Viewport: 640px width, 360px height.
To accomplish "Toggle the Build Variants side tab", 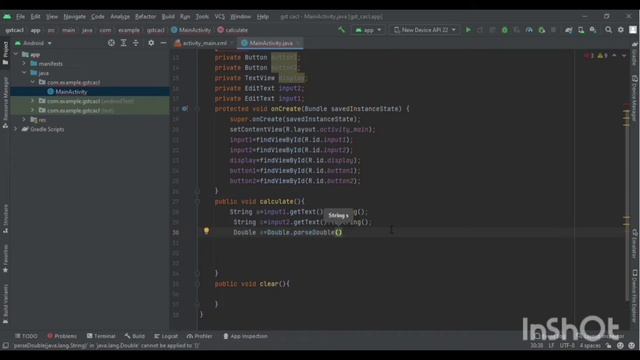I will (5, 304).
